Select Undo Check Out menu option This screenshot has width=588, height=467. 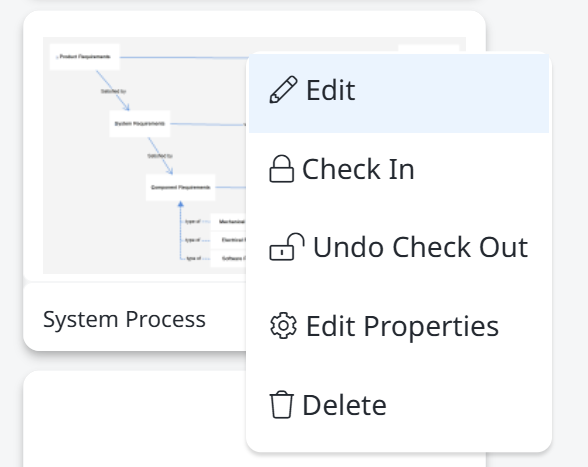click(x=399, y=247)
